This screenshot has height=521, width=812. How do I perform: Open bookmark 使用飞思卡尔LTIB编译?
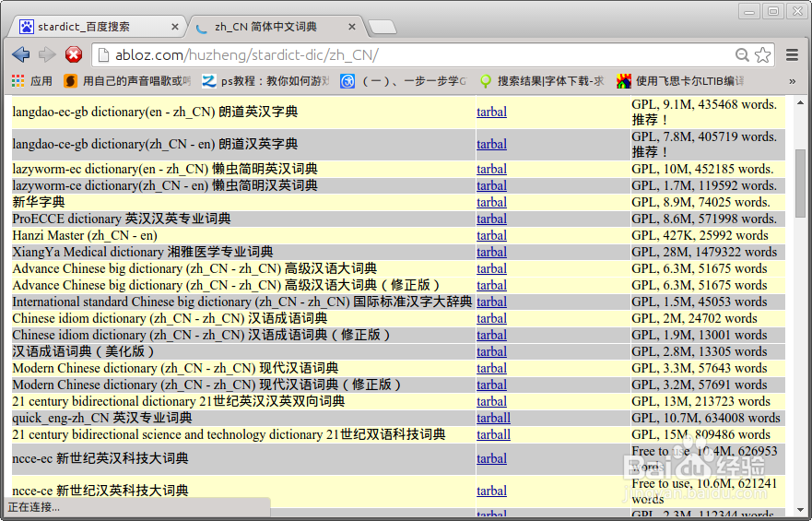[x=680, y=81]
